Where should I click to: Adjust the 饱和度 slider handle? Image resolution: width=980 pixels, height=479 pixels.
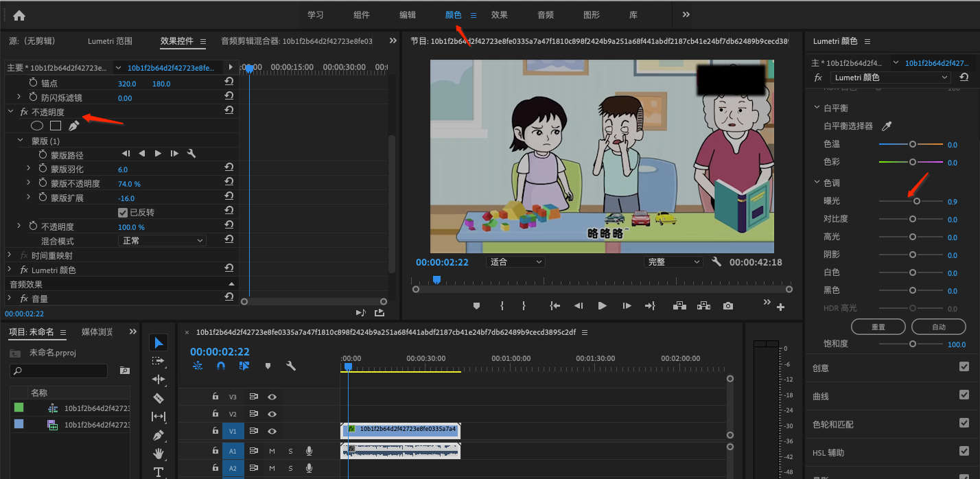(913, 344)
